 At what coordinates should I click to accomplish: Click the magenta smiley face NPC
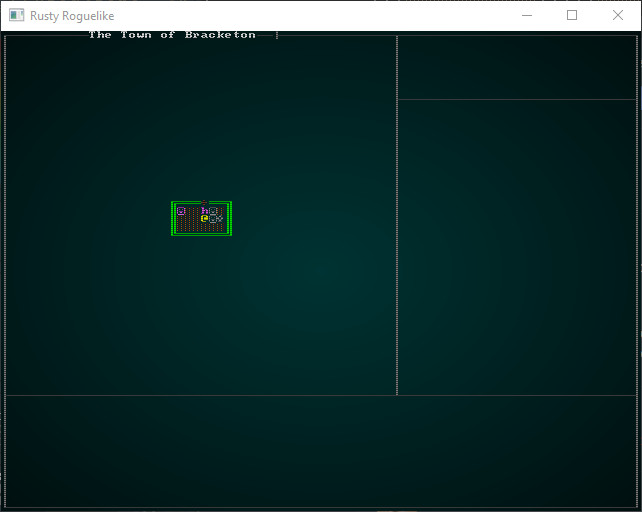tap(181, 211)
